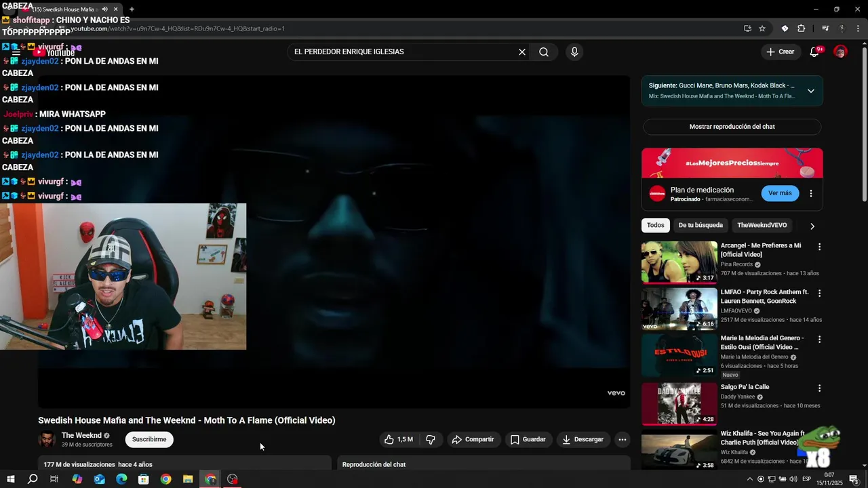Show more filter chips with right arrow

click(x=812, y=226)
